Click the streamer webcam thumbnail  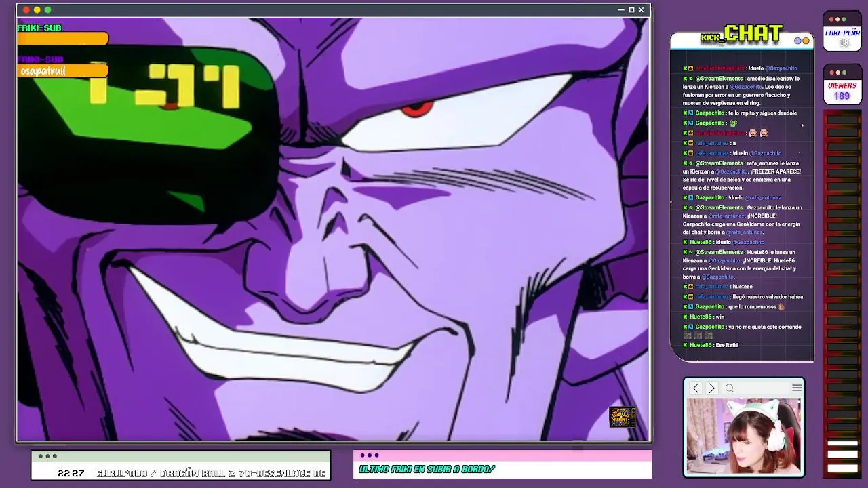point(744,436)
